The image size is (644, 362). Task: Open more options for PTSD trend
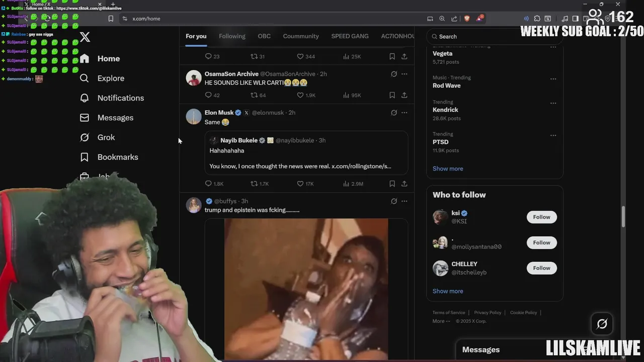553,135
